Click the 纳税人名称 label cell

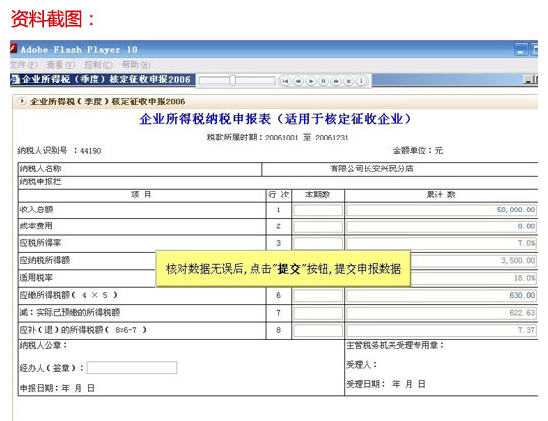point(41,169)
